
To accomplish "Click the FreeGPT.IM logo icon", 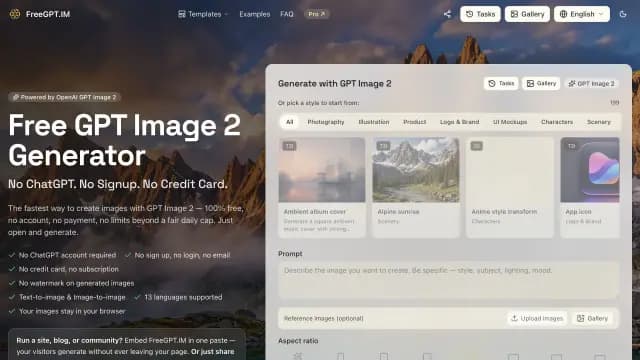I will 15,14.
